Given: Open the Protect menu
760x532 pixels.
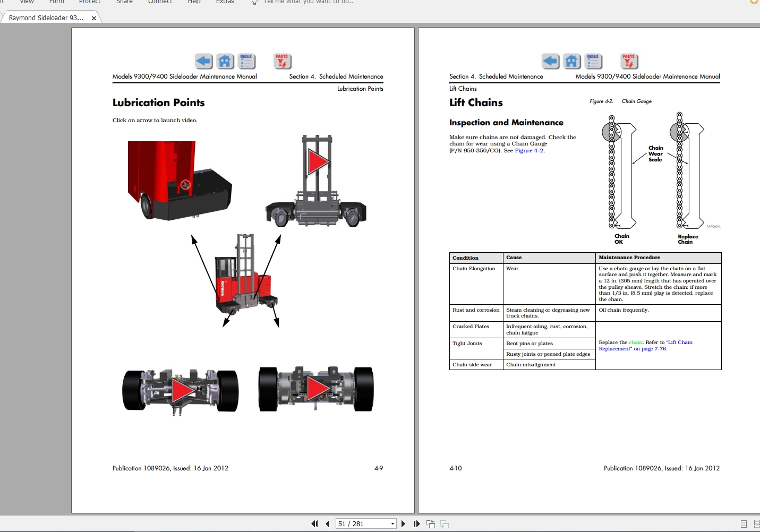Looking at the screenshot, I should tap(90, 2).
